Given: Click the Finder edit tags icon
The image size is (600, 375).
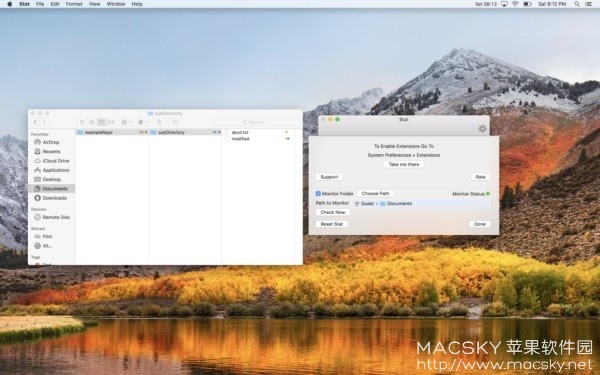Looking at the screenshot, I should (x=176, y=122).
